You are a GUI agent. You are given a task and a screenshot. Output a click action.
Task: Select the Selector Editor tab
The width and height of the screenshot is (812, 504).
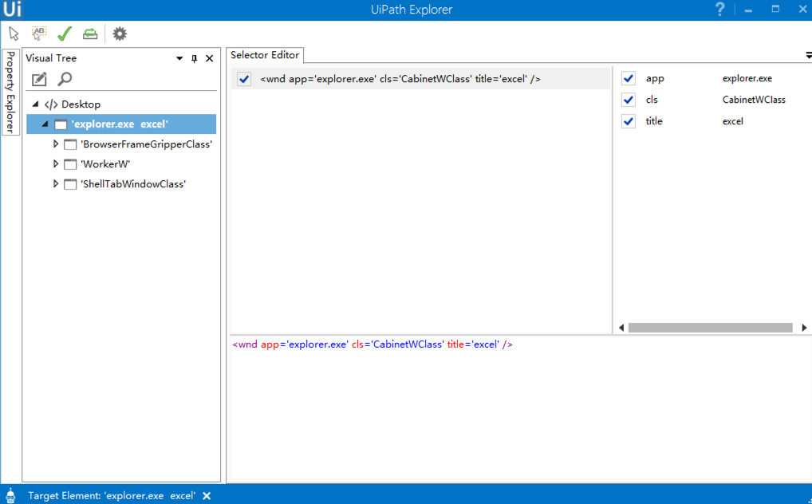click(x=265, y=55)
